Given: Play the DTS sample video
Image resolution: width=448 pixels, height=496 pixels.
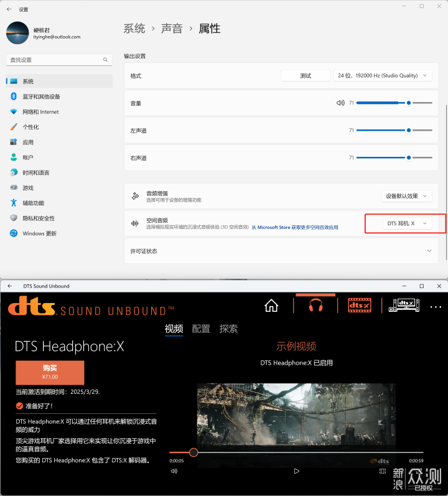Looking at the screenshot, I should tap(296, 471).
